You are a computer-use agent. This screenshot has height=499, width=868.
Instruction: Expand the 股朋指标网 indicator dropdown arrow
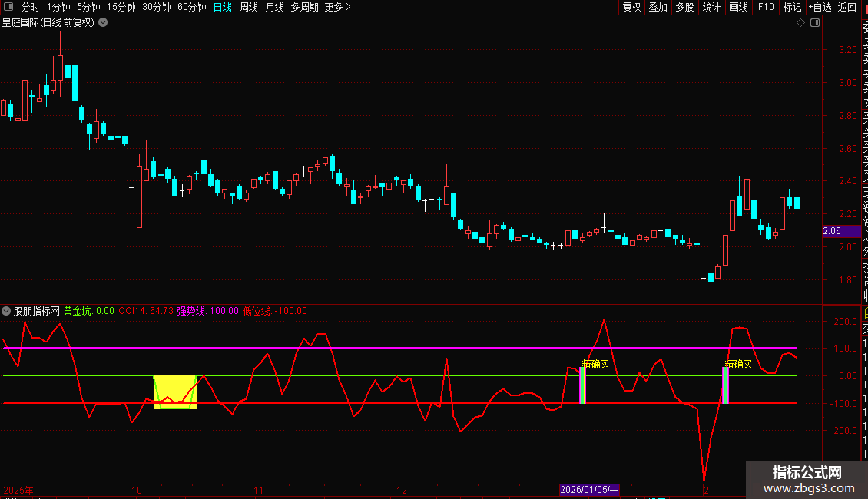(x=7, y=311)
